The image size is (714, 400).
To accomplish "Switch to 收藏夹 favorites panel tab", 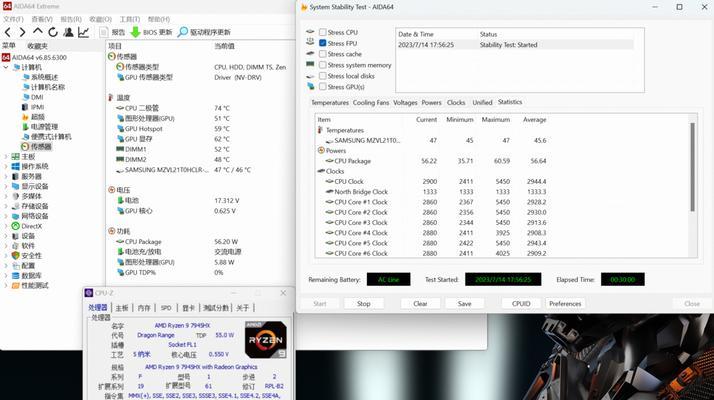I will (x=37, y=46).
